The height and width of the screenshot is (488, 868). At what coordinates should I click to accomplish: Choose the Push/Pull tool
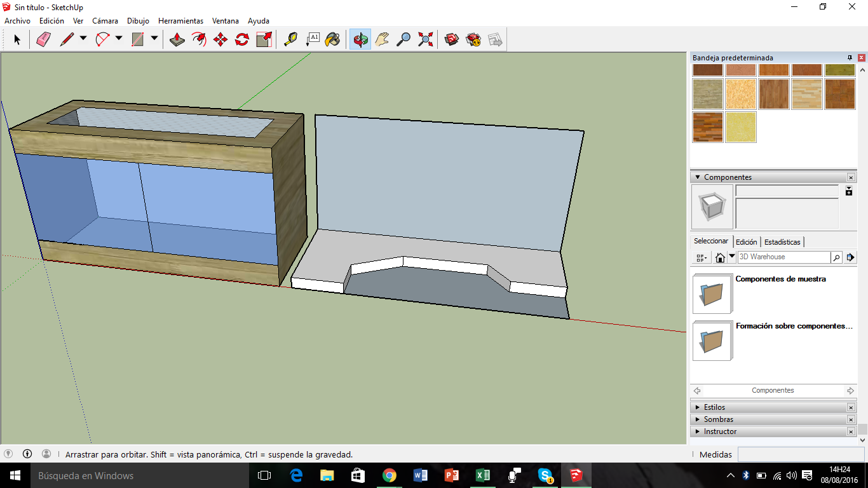(177, 39)
